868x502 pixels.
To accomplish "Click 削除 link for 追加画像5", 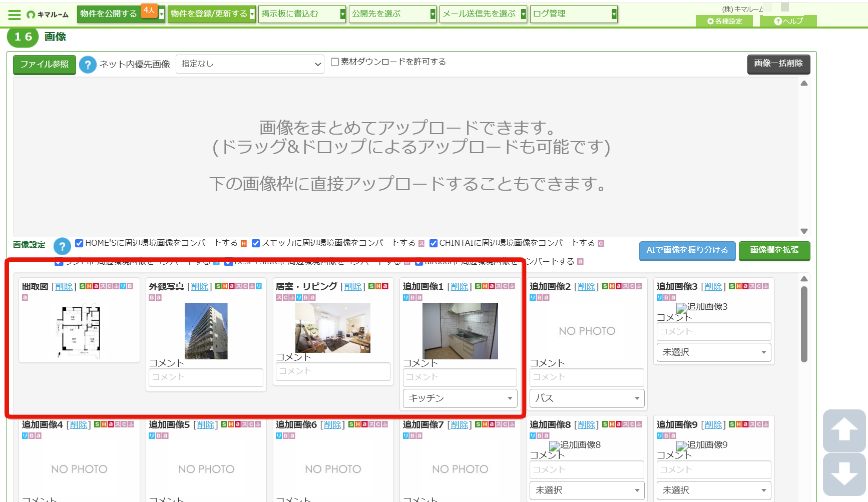I will pyautogui.click(x=205, y=425).
